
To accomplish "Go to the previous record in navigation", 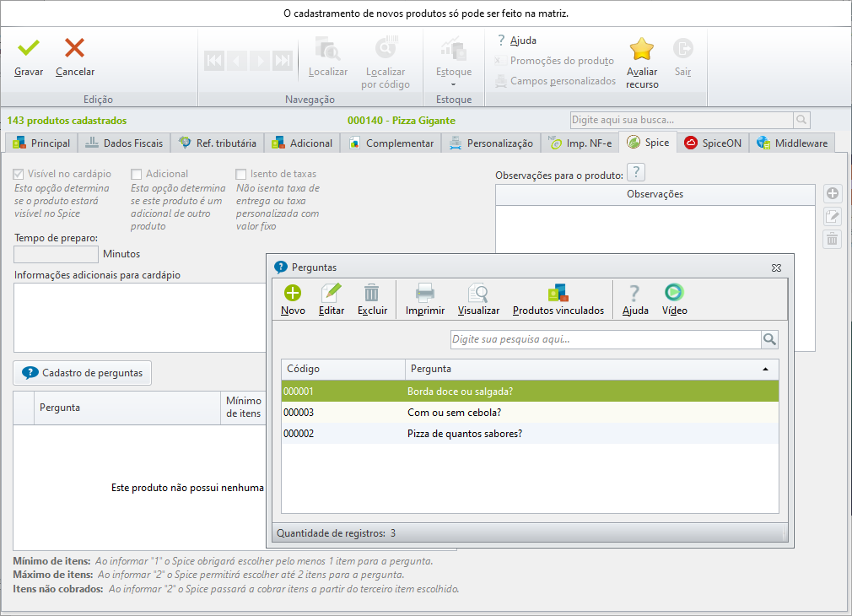I will [x=237, y=61].
